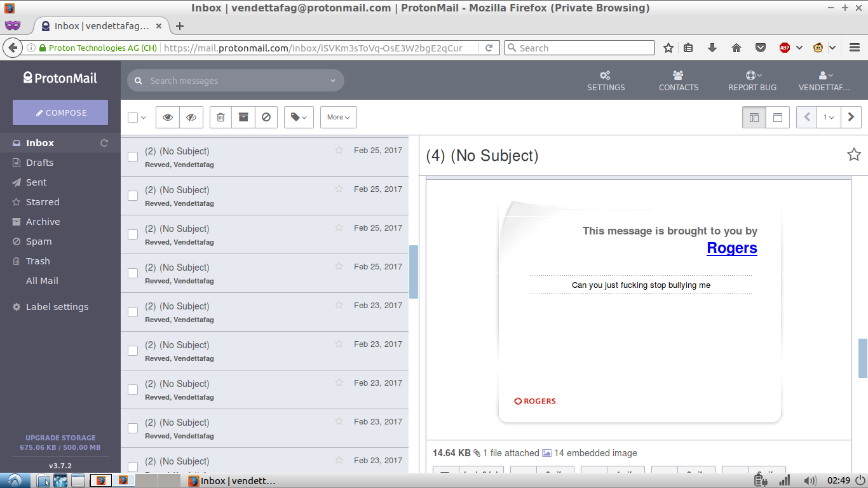Click Upgrade Storage link

60,438
